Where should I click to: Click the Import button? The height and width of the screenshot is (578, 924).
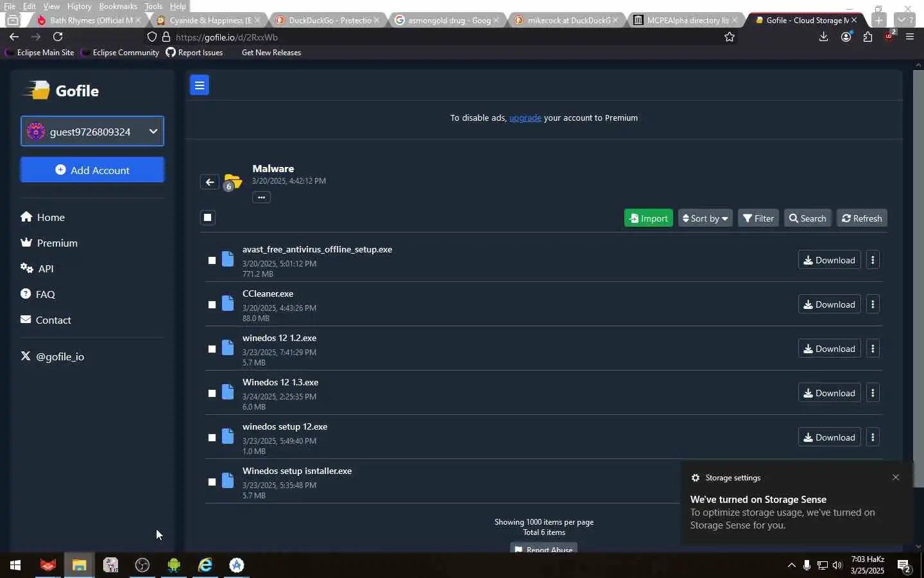click(x=649, y=218)
